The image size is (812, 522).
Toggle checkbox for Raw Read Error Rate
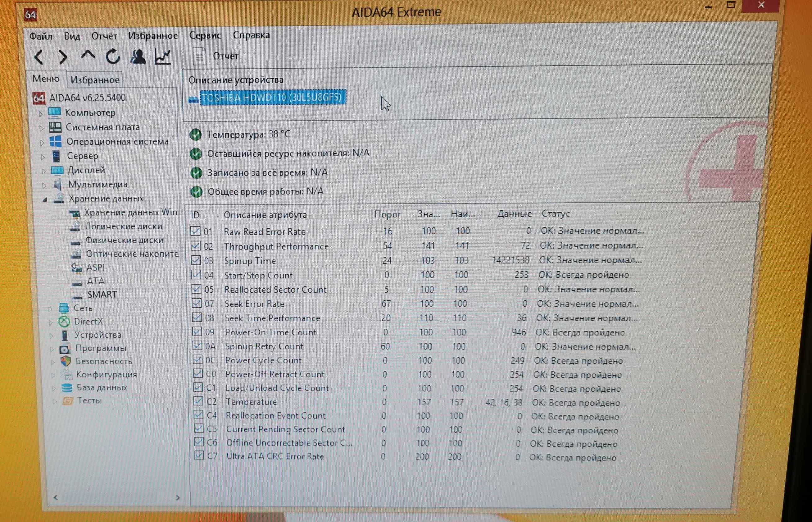tap(195, 231)
